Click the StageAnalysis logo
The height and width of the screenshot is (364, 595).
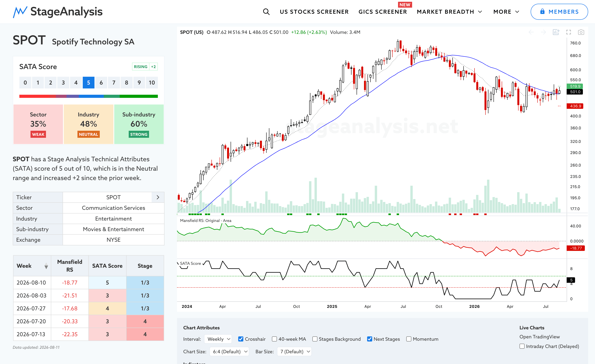(x=58, y=12)
